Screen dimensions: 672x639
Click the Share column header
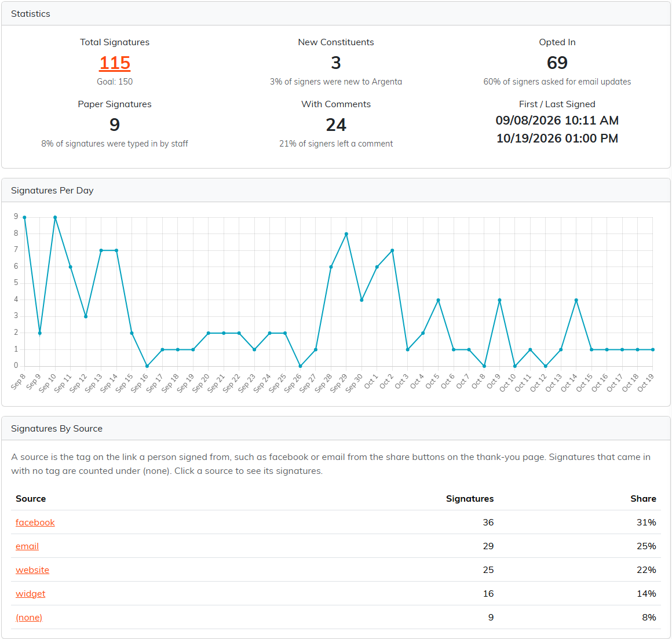point(643,498)
